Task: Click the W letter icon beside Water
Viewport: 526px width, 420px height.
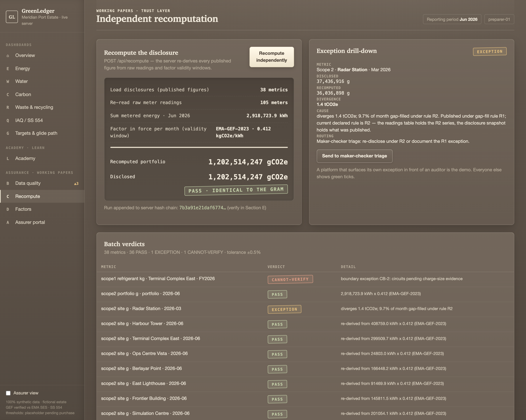Action: pyautogui.click(x=8, y=81)
